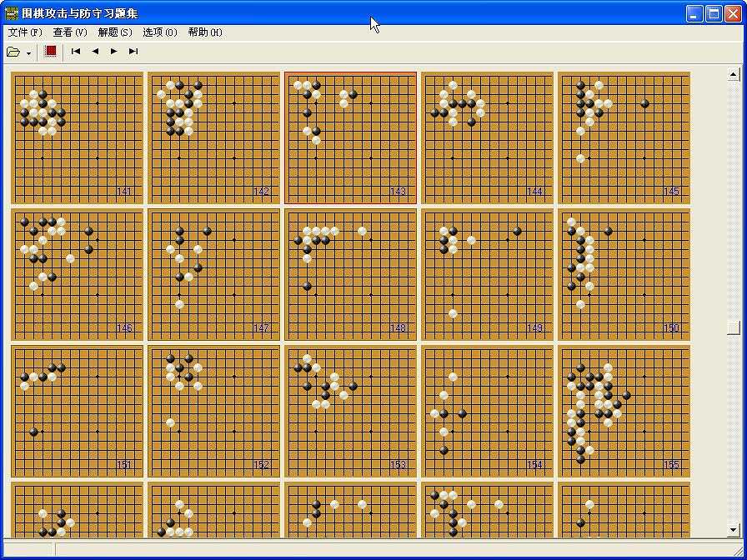Image resolution: width=747 pixels, height=560 pixels.
Task: Maximize the 围棋攻击与防守习题集 window
Action: click(x=714, y=14)
